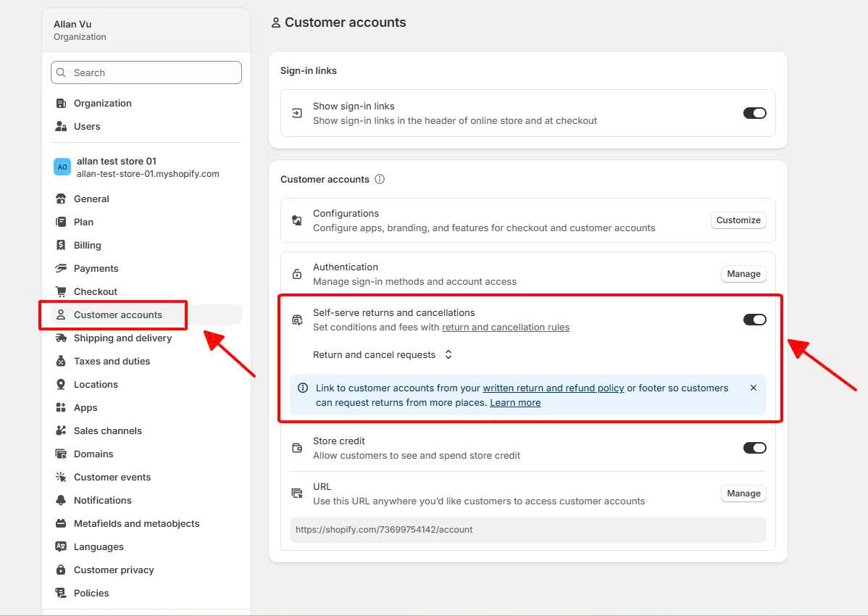The image size is (868, 616).
Task: Click the Languages translate icon
Action: [x=61, y=547]
